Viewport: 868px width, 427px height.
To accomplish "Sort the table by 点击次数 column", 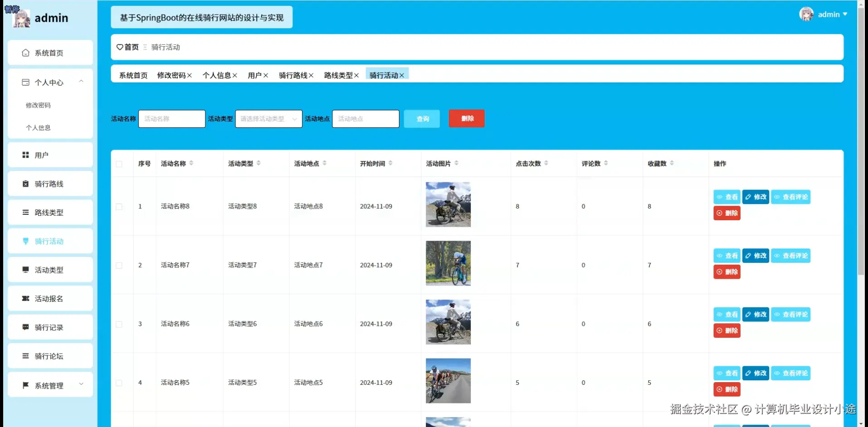I will 546,164.
